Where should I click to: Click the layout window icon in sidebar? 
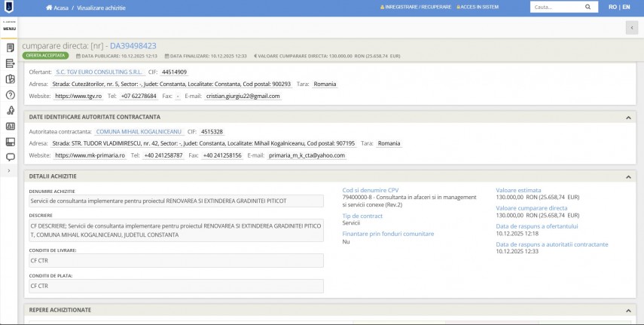[x=10, y=142]
